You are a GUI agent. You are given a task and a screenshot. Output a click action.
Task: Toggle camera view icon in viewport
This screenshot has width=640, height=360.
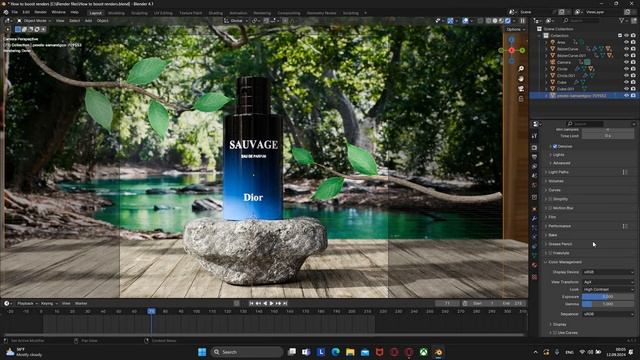click(x=521, y=89)
